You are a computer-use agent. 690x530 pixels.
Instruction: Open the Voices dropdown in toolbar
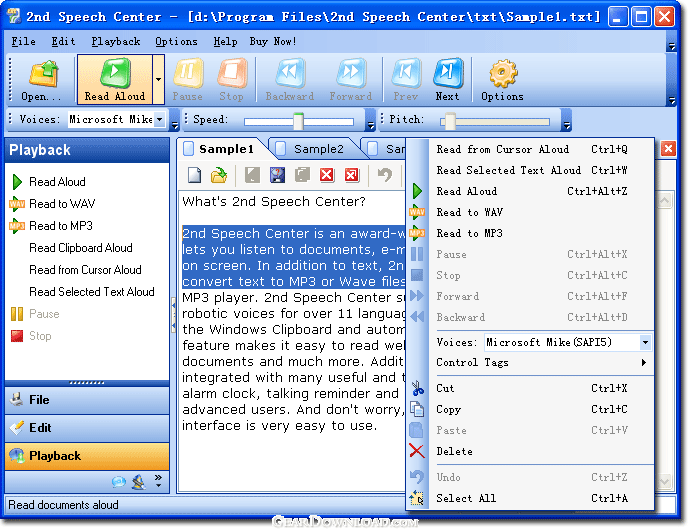coord(160,119)
